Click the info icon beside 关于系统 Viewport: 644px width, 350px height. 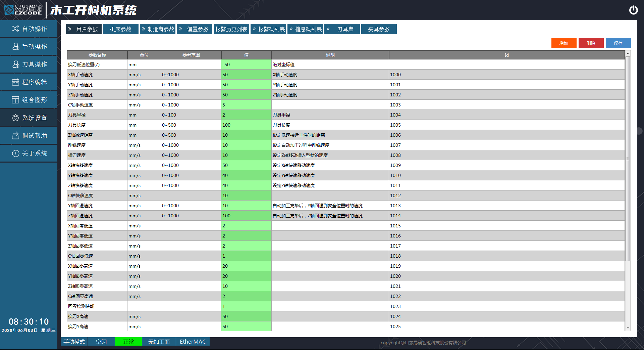(15, 153)
